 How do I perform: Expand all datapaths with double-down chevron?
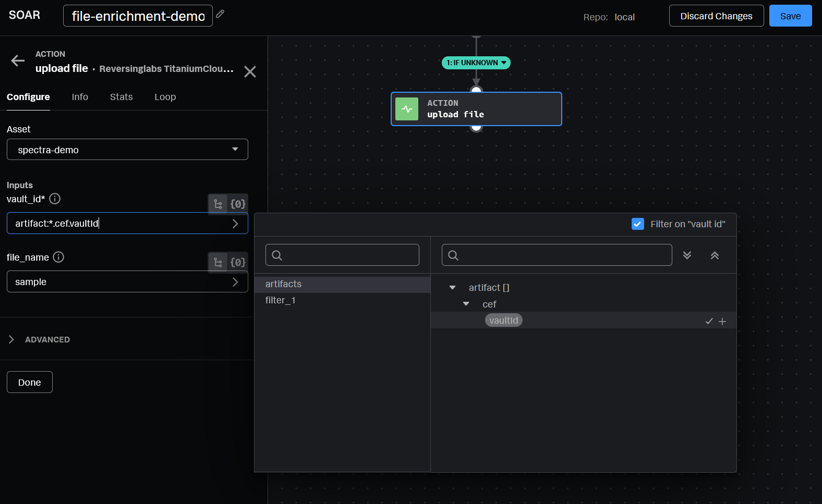pos(687,255)
